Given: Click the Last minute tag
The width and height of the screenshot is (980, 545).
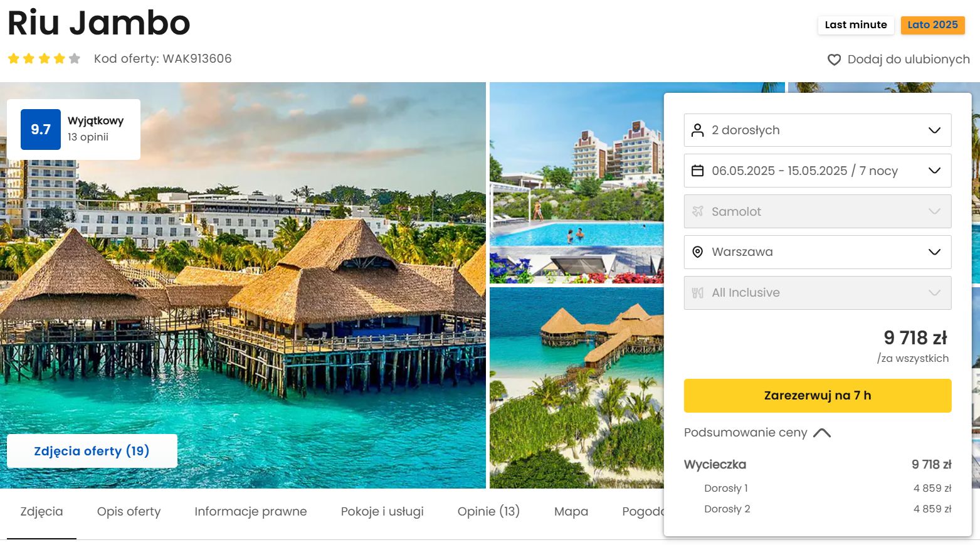Looking at the screenshot, I should [x=856, y=25].
